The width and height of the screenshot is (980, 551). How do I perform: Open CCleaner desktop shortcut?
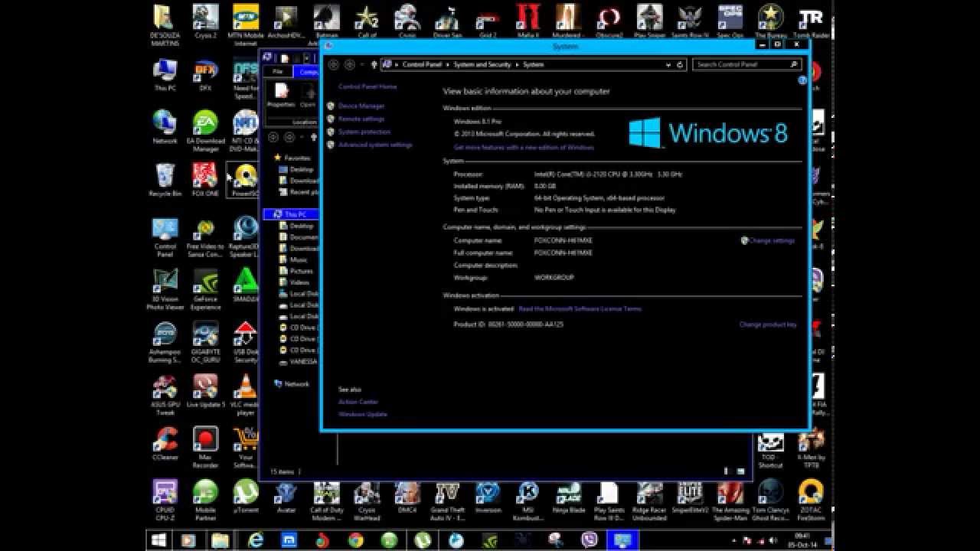165,444
